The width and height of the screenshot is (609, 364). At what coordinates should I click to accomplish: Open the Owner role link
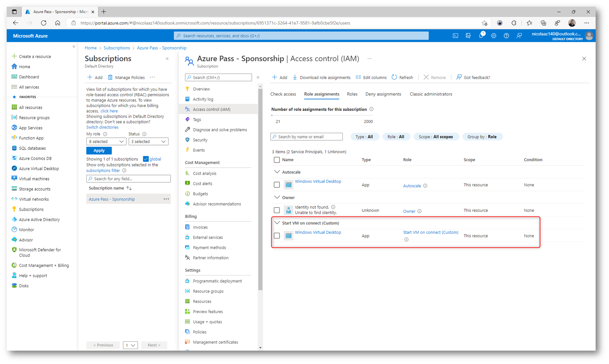(409, 211)
